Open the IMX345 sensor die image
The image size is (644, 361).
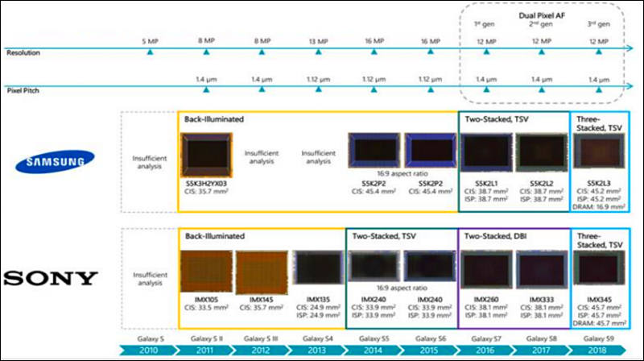point(599,268)
